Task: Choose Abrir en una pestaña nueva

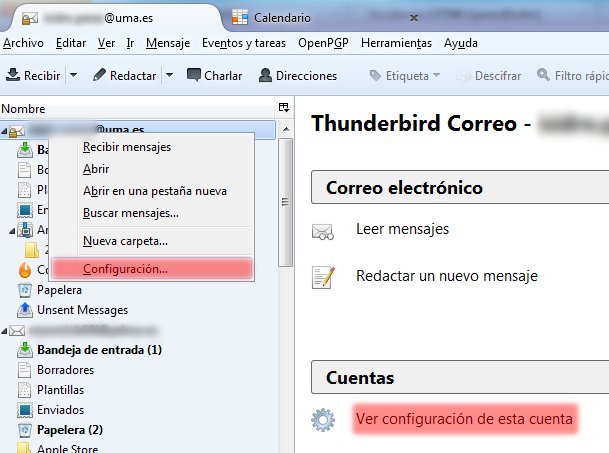Action: pyautogui.click(x=155, y=191)
